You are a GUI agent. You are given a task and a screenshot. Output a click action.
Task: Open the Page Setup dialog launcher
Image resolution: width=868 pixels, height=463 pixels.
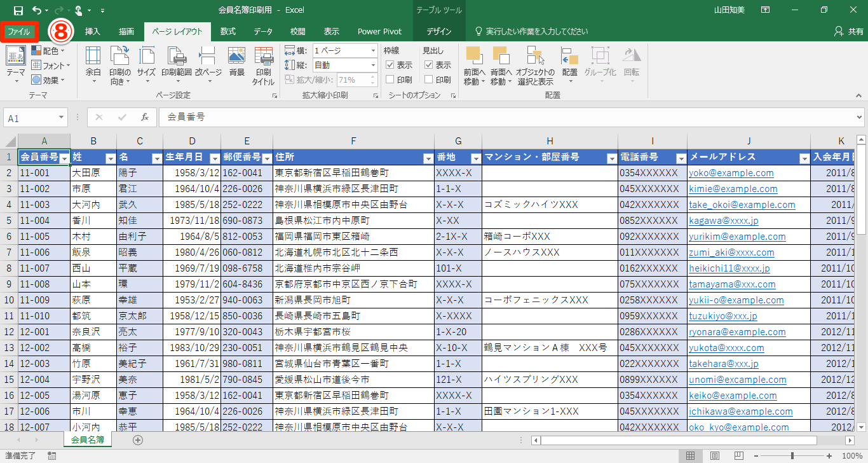tap(275, 95)
